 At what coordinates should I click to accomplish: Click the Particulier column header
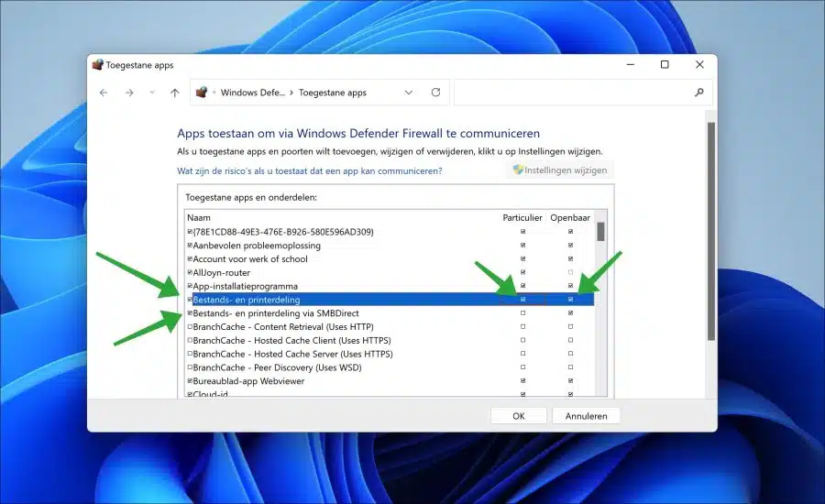[522, 218]
